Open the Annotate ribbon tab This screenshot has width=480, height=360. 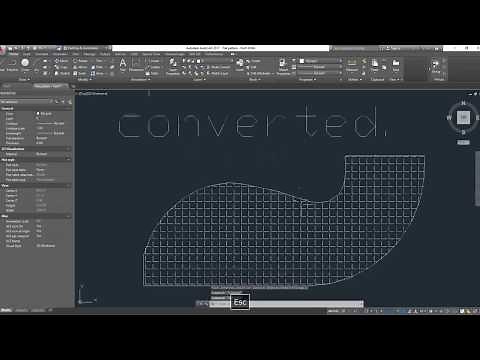click(42, 54)
